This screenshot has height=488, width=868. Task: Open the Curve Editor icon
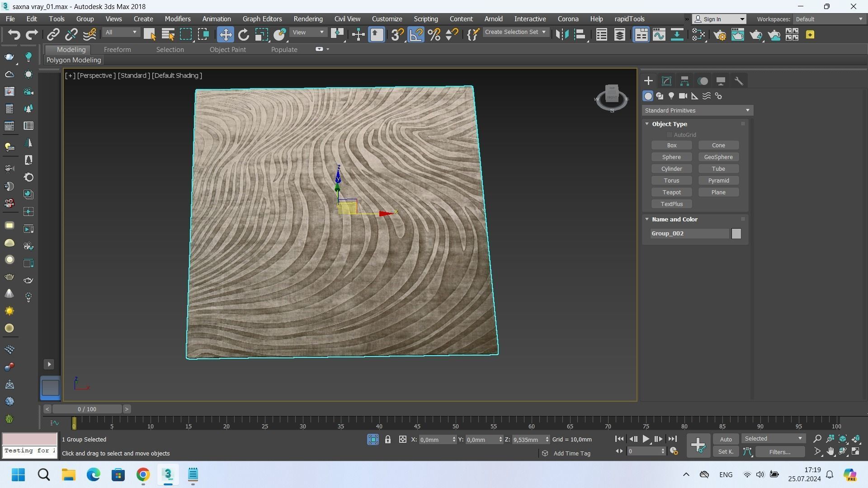click(x=659, y=35)
